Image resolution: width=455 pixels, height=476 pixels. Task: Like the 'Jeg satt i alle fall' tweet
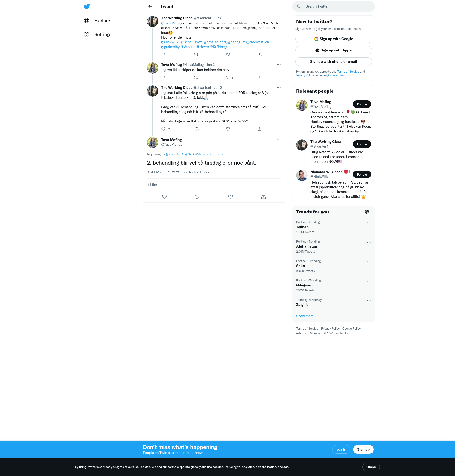click(x=228, y=129)
